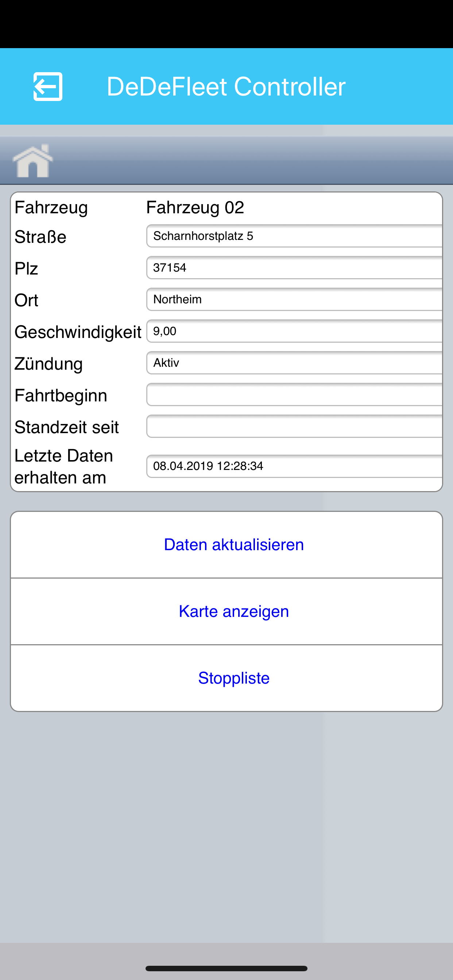This screenshot has height=980, width=453.
Task: Open the home icon in toolbar
Action: point(33,160)
